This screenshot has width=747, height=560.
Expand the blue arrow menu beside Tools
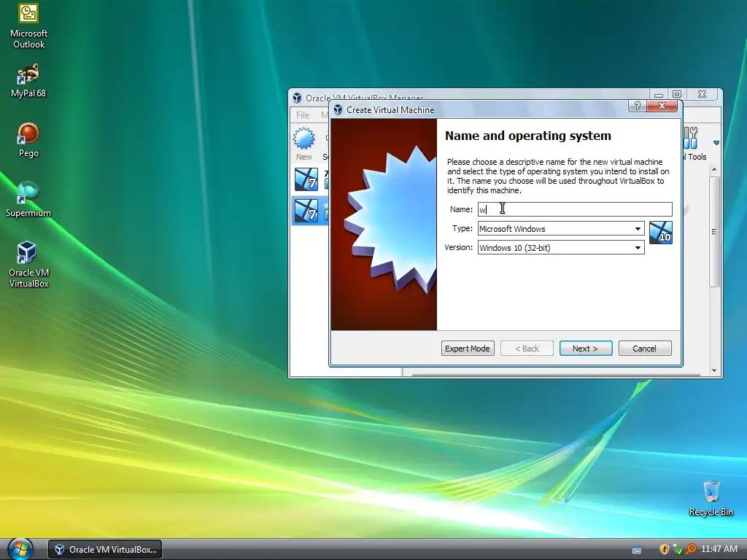[x=716, y=143]
